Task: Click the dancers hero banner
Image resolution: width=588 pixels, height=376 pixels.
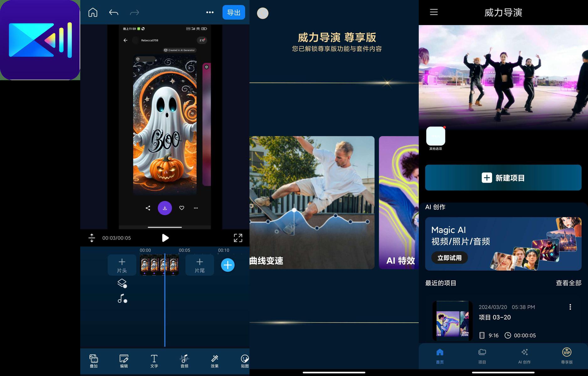Action: point(503,77)
